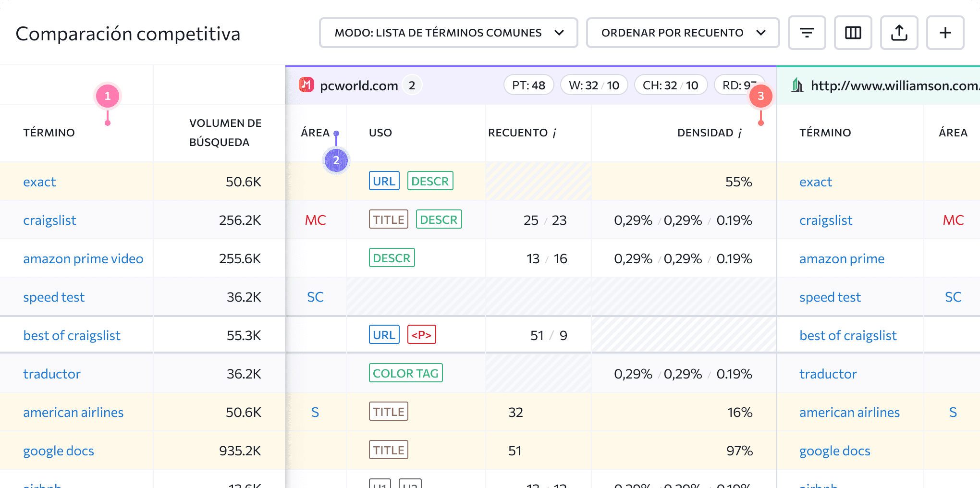The width and height of the screenshot is (980, 488).
Task: Open the filter settings icon
Action: [x=807, y=33]
